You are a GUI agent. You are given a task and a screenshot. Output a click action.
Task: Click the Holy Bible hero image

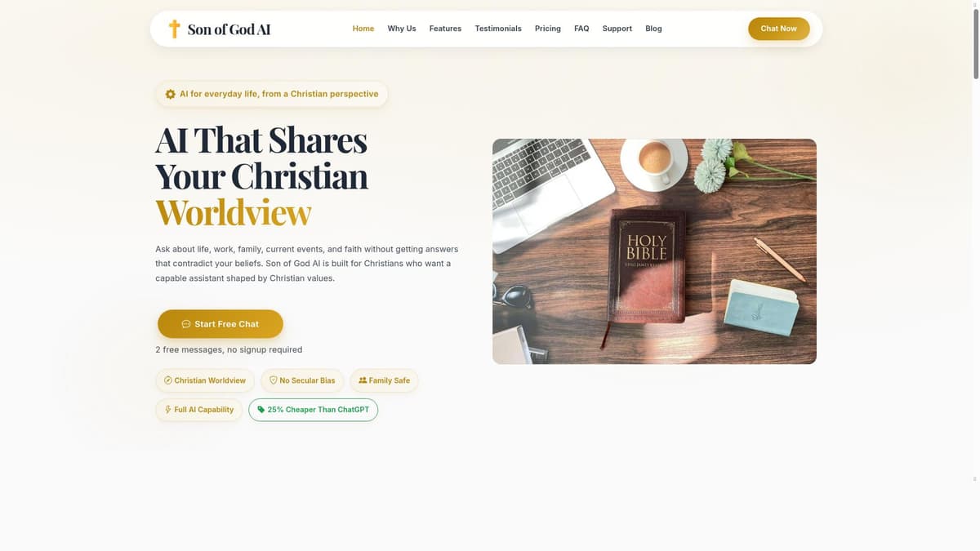(654, 251)
